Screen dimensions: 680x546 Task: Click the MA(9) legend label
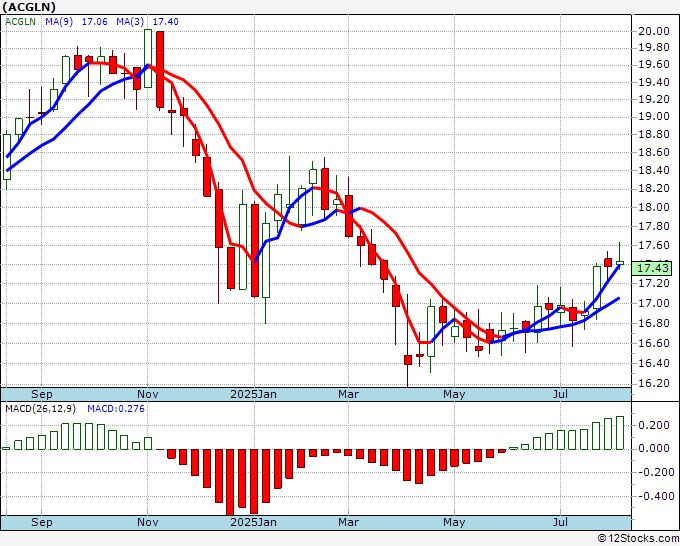tap(59, 22)
